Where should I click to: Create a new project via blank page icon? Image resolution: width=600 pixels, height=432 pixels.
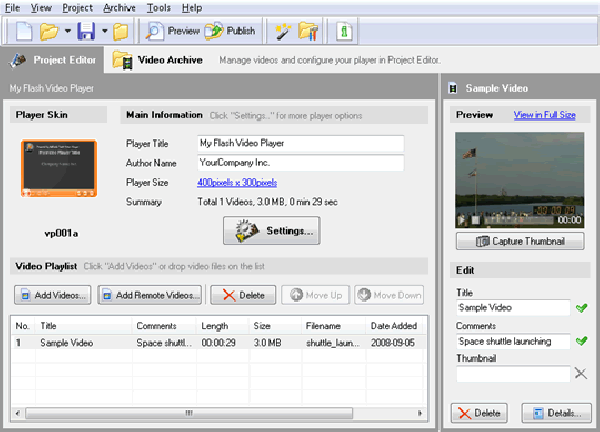point(24,31)
